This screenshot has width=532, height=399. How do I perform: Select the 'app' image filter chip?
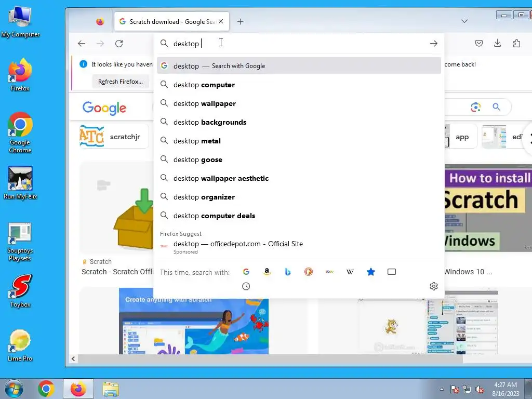(x=461, y=137)
